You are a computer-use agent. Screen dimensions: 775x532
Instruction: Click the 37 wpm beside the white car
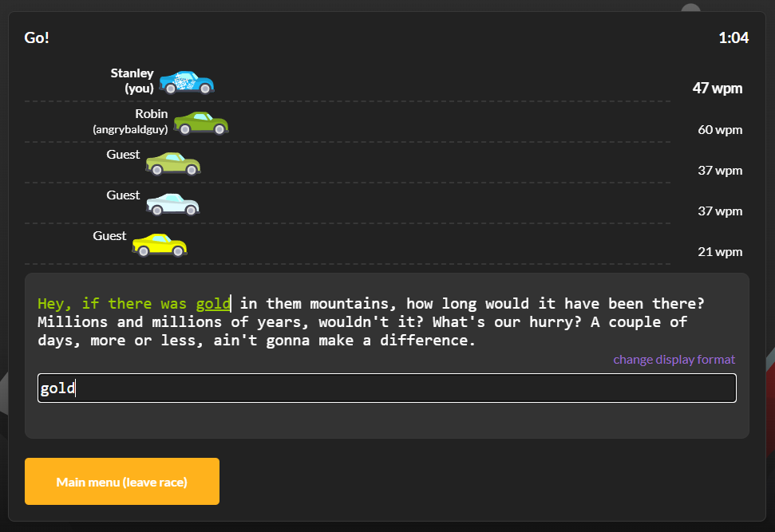point(719,211)
